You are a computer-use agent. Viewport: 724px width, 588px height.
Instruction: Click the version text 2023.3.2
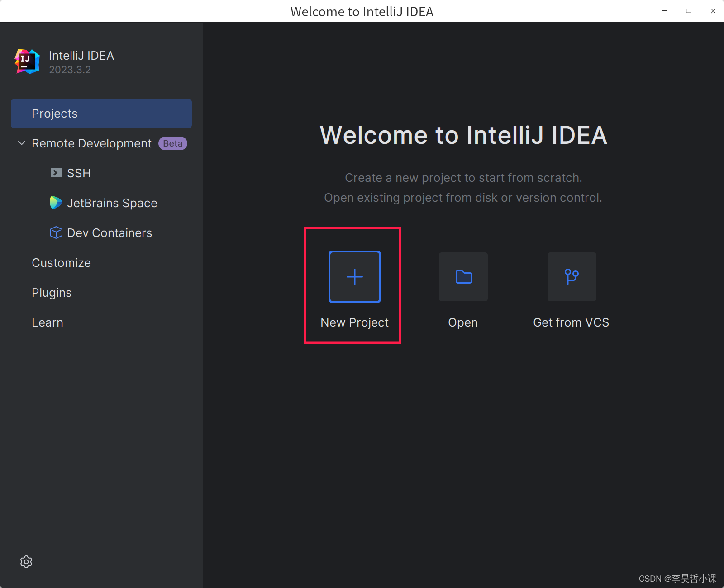point(70,70)
